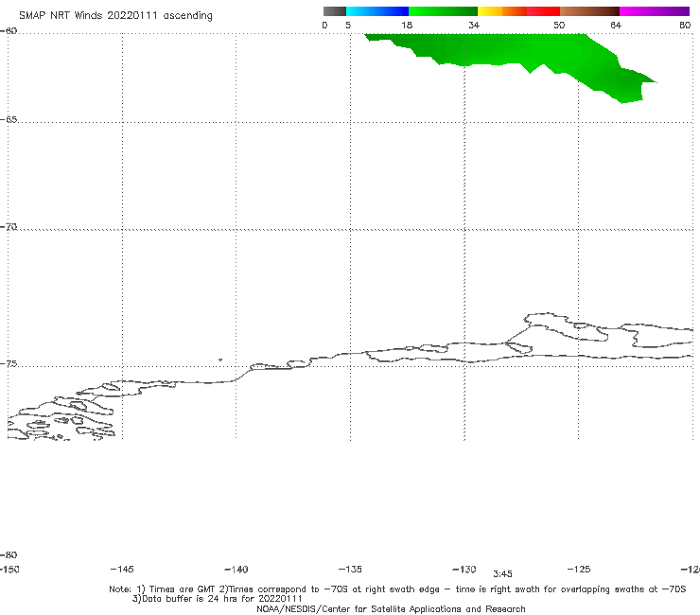
Task: Click the colorbar label '5'
Action: coord(348,25)
